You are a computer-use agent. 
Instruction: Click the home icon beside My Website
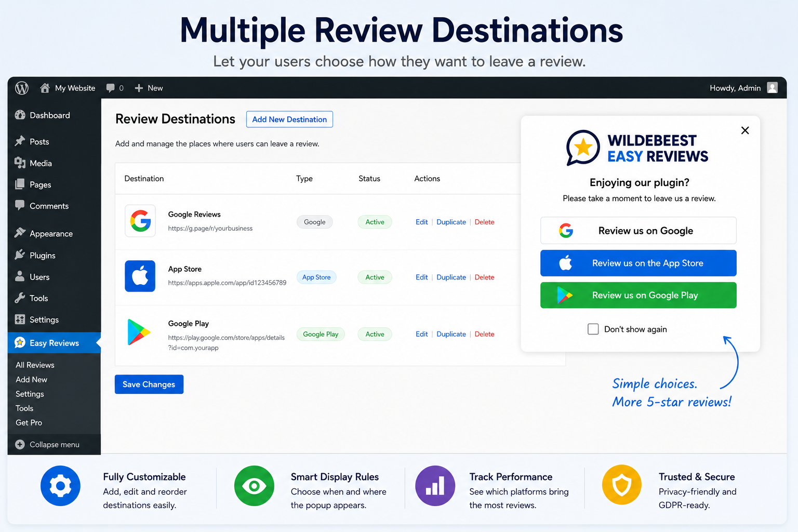pyautogui.click(x=45, y=88)
